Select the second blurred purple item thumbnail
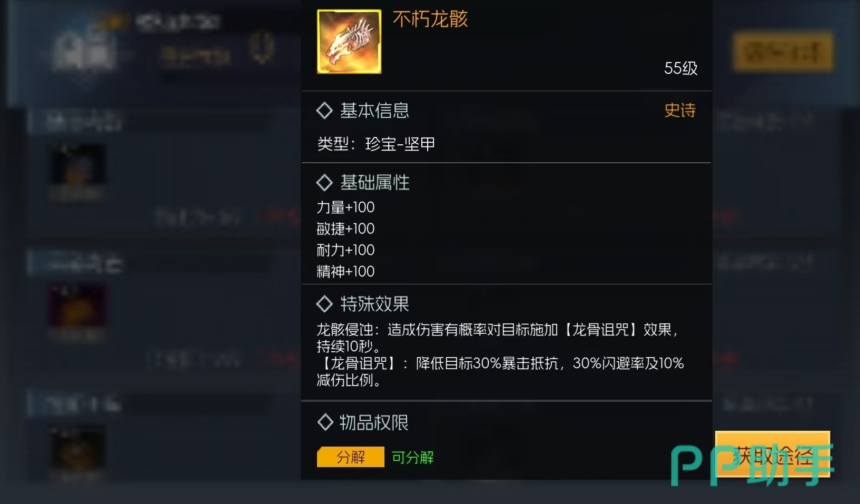 pyautogui.click(x=77, y=307)
